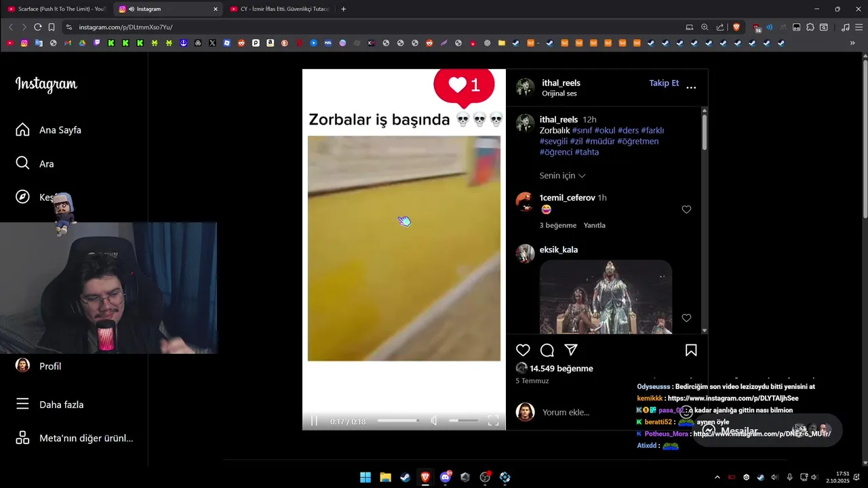Open ithal_reels profile from post header
Screen dimensions: 868x488
point(561,83)
